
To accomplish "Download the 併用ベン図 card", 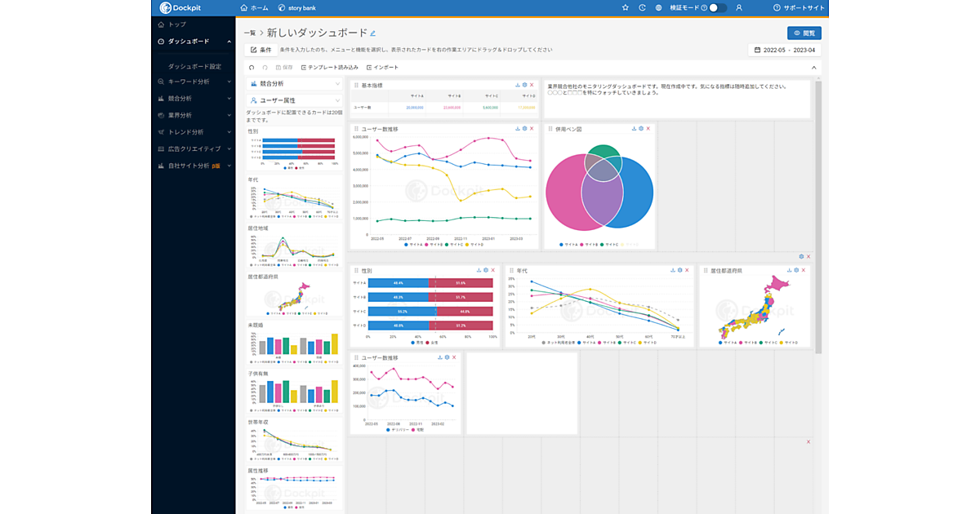I will point(633,129).
